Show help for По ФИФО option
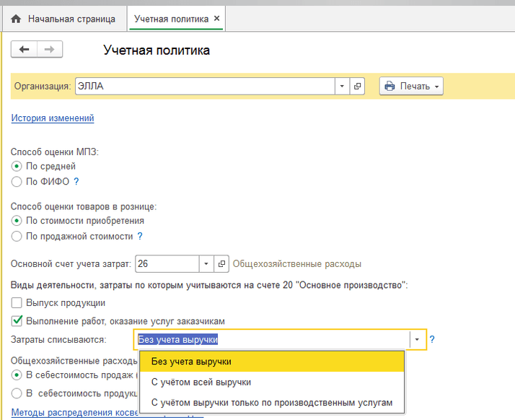The width and height of the screenshot is (515, 420). click(x=76, y=182)
